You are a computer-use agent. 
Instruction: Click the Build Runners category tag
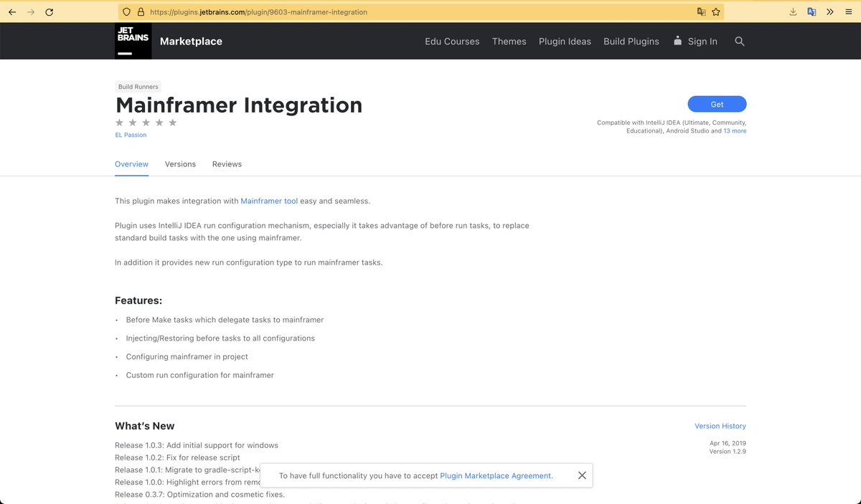pyautogui.click(x=138, y=87)
